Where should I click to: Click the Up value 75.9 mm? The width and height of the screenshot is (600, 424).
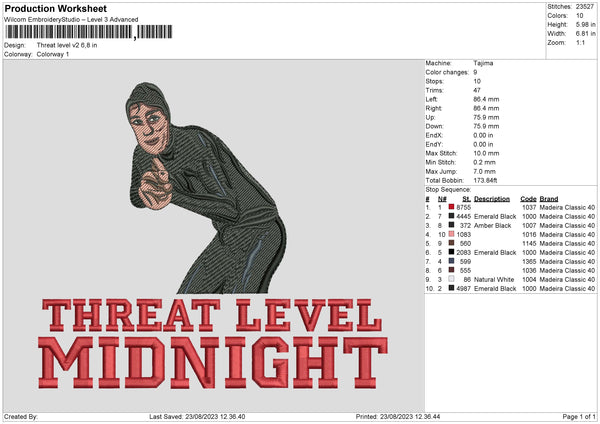(486, 117)
